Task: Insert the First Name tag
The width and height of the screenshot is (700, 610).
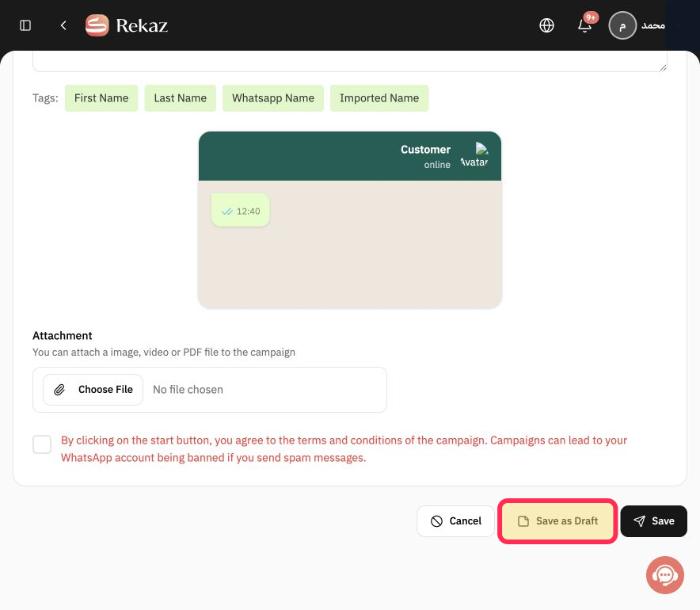Action: [101, 98]
